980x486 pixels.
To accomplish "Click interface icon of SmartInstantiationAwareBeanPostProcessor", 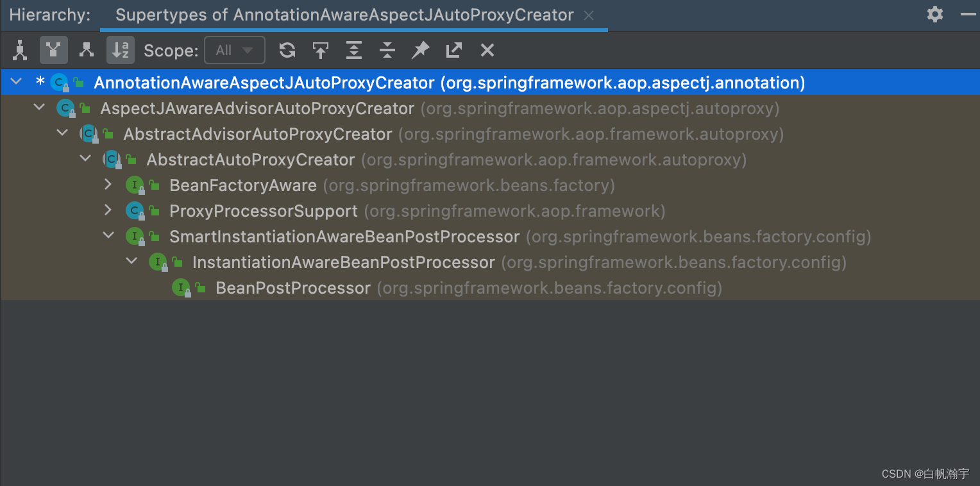I will pos(135,237).
